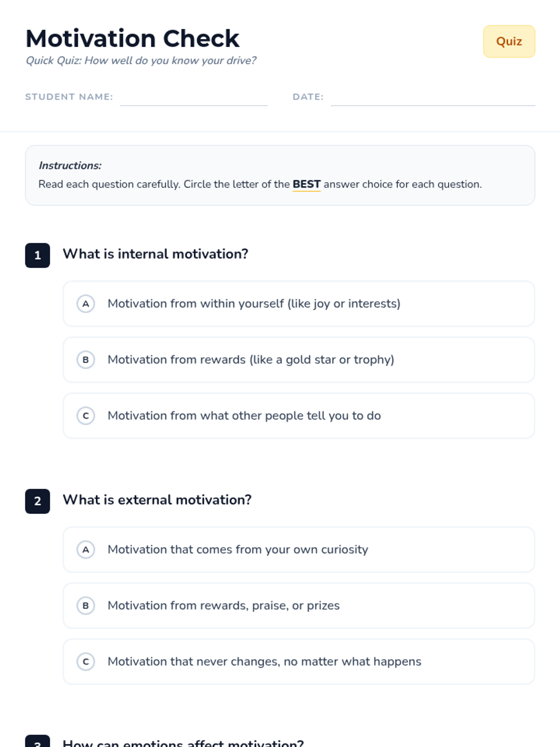Choose 'Motivation from rewards, praise, or prizes'
Screen dimensions: 560x747
(299, 606)
